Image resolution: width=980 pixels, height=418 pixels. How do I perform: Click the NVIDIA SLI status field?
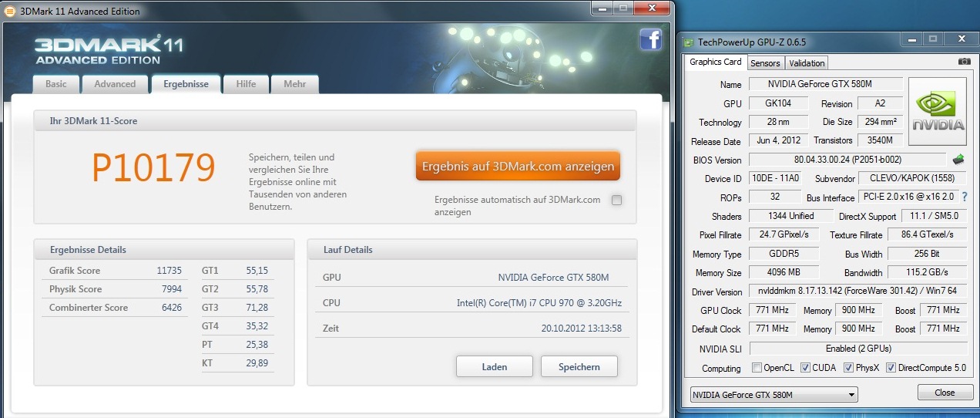pos(857,349)
